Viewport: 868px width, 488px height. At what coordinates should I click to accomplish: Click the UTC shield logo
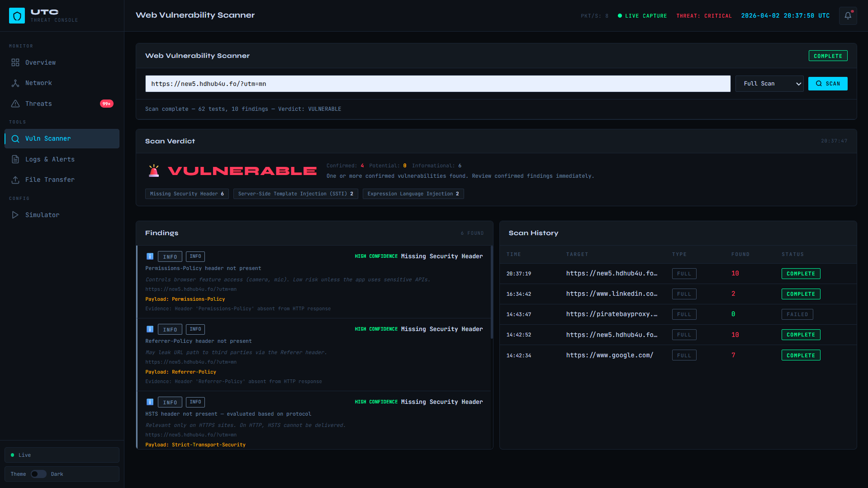pyautogui.click(x=17, y=15)
